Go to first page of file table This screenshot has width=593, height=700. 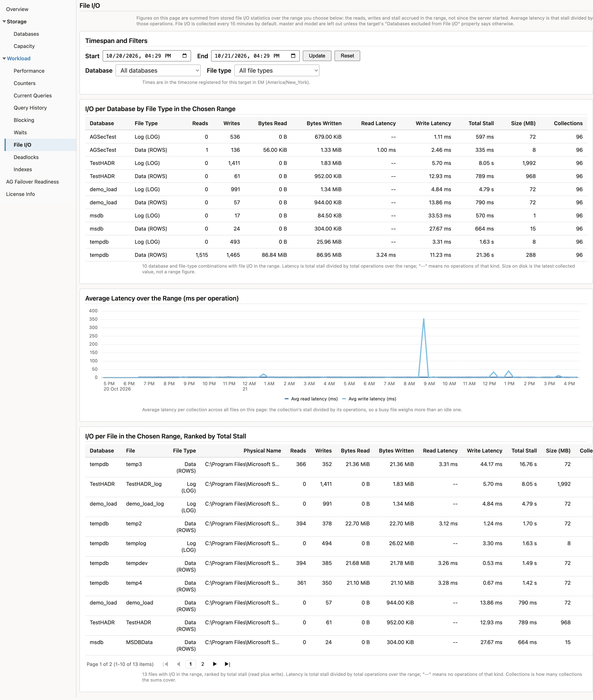(x=165, y=664)
